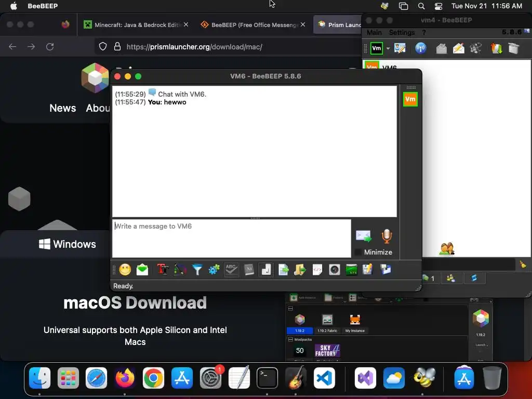This screenshot has width=532, height=399.
Task: Select the Sky Factory modpack thumbnail
Action: point(327,351)
